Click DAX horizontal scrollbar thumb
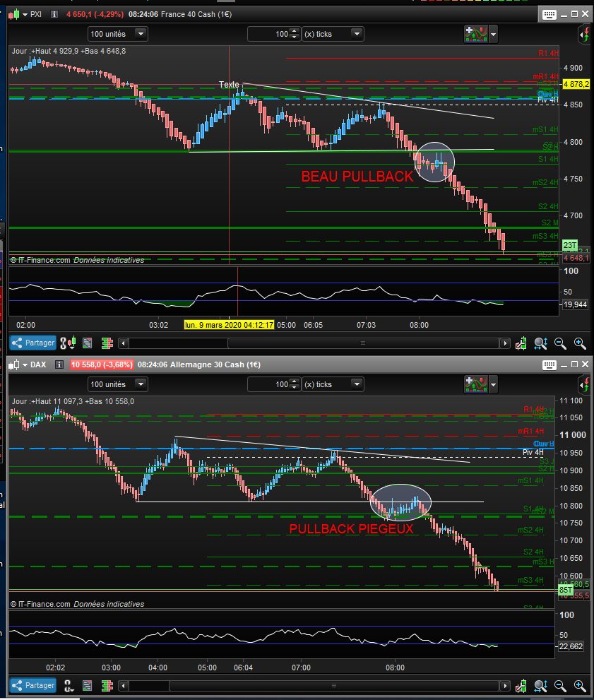 (334, 685)
